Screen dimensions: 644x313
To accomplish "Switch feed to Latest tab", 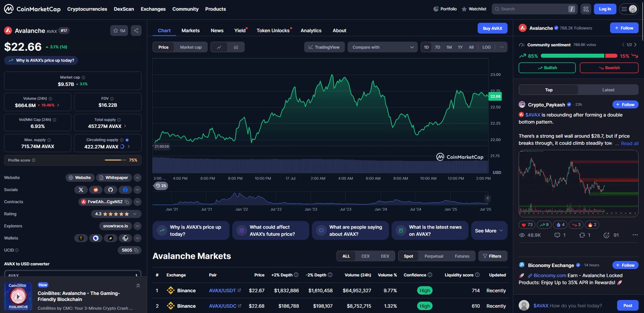I will click(608, 90).
